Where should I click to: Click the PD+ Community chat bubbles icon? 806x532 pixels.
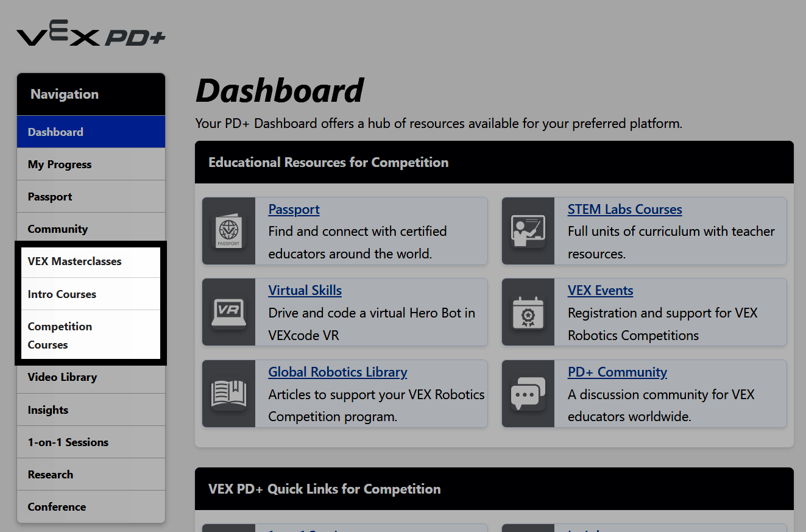[x=528, y=394]
